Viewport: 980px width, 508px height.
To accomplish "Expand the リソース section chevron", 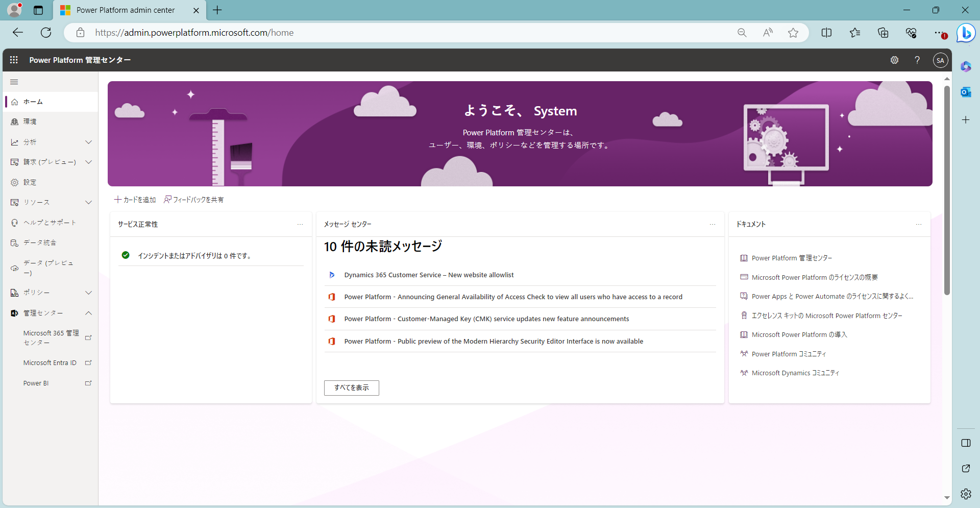I will [x=88, y=202].
